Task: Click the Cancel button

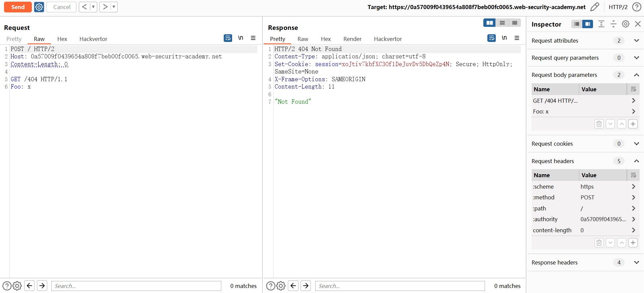Action: coord(62,7)
